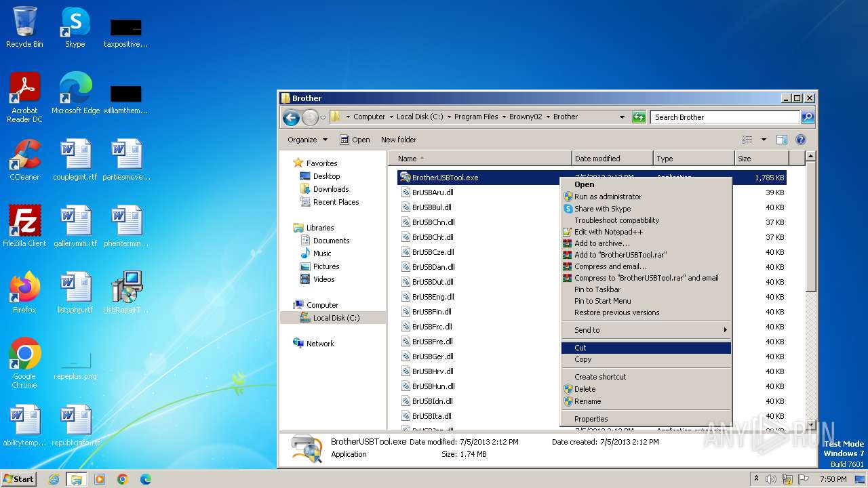This screenshot has width=868, height=488.
Task: Click the Open toolbar button
Action: coord(355,140)
